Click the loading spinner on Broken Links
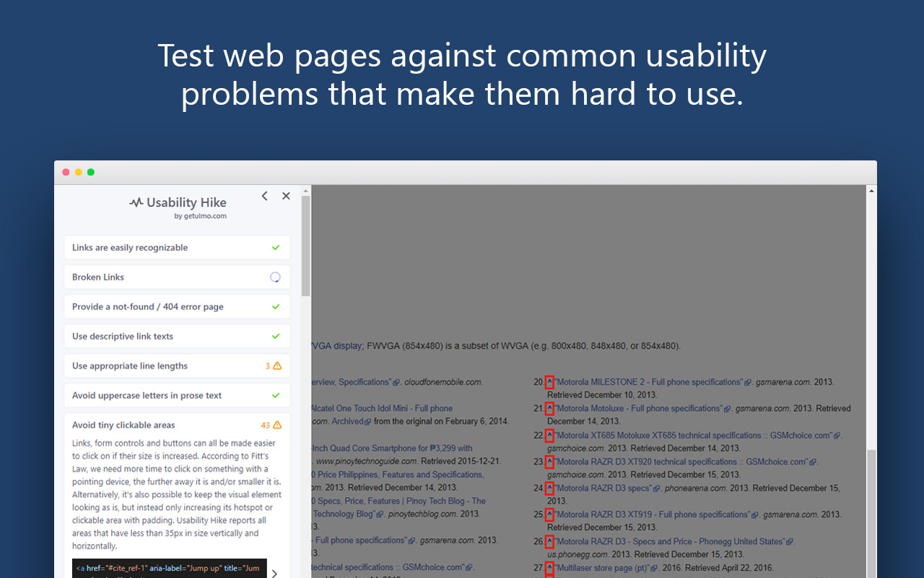 (275, 277)
